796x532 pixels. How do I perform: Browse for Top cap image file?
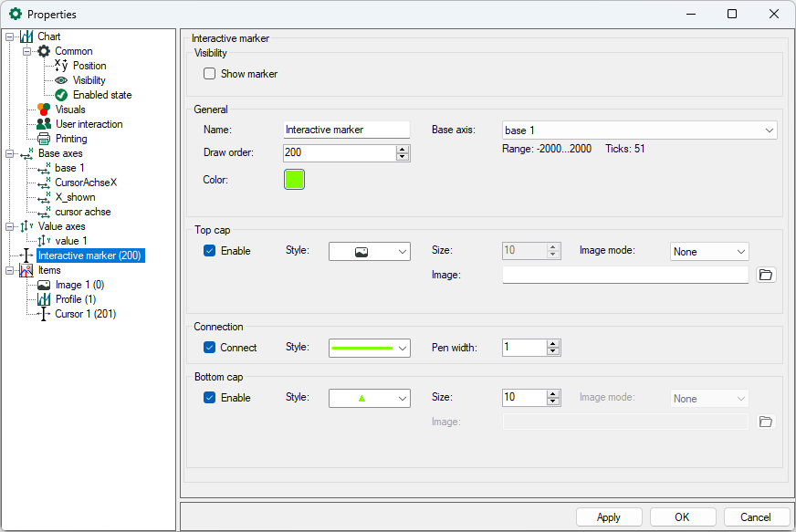(x=766, y=275)
